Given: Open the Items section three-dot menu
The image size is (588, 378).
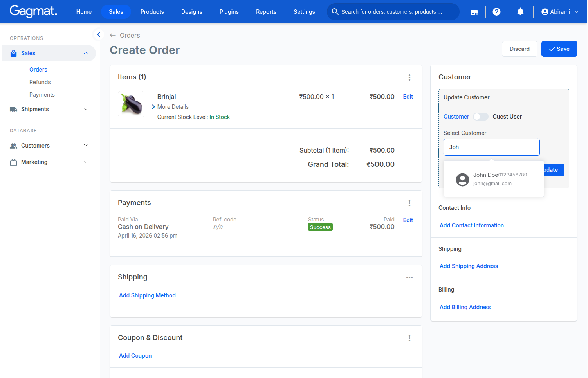Looking at the screenshot, I should 409,77.
